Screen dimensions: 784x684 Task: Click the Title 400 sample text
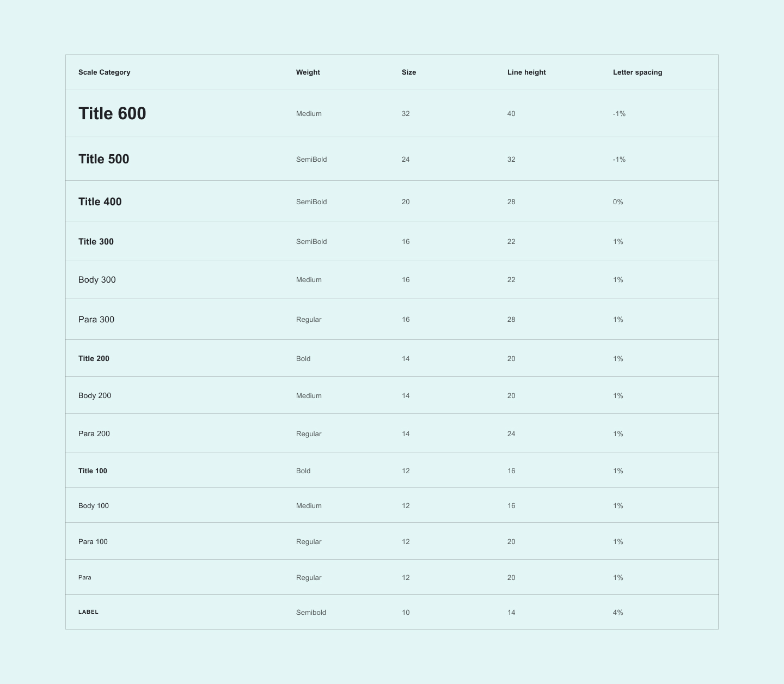point(100,201)
